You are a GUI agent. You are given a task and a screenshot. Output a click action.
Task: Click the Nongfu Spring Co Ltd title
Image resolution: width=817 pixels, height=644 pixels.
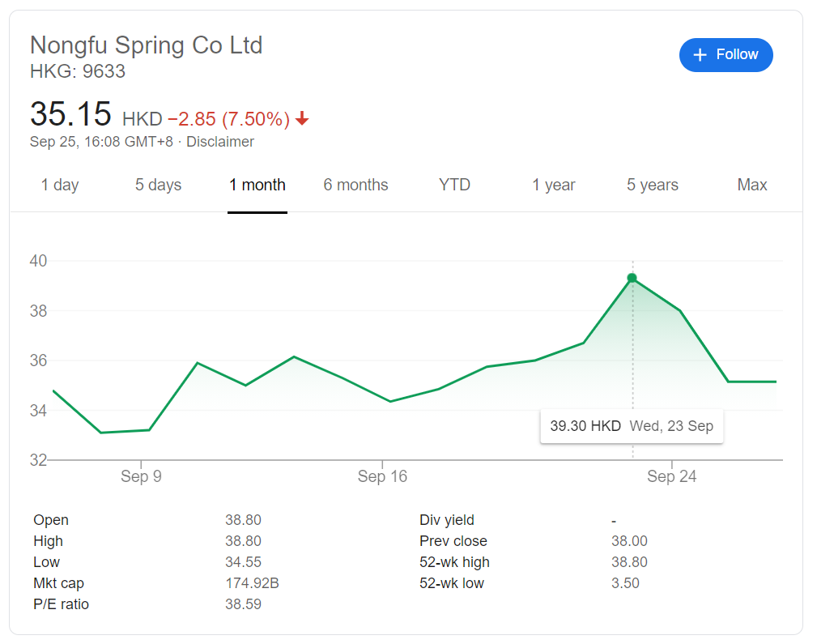coord(147,45)
